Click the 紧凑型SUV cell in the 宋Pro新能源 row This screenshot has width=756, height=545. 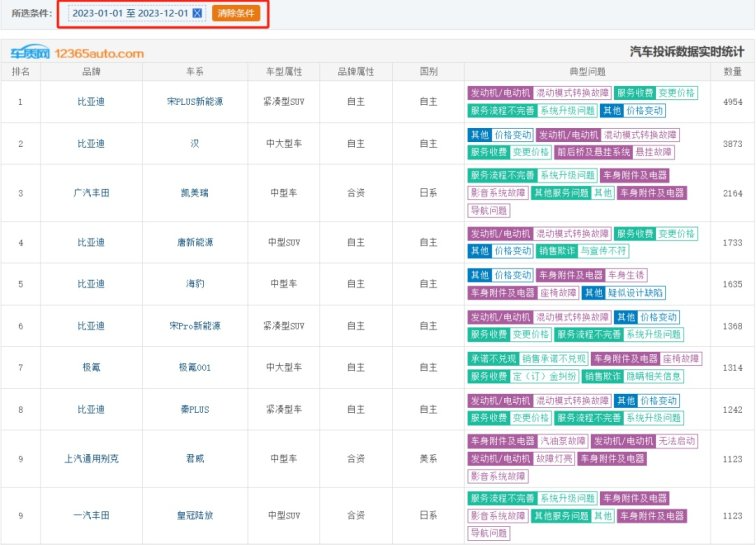[x=284, y=326]
